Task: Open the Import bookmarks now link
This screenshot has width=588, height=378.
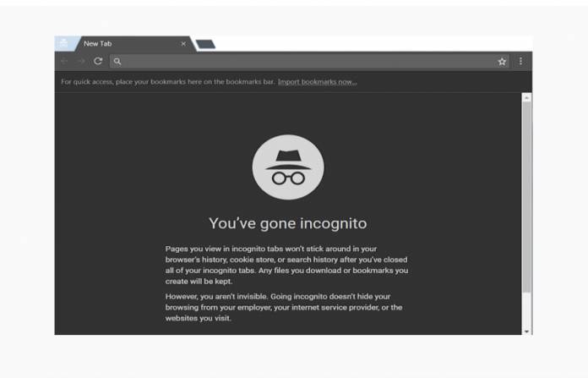Action: click(x=318, y=82)
